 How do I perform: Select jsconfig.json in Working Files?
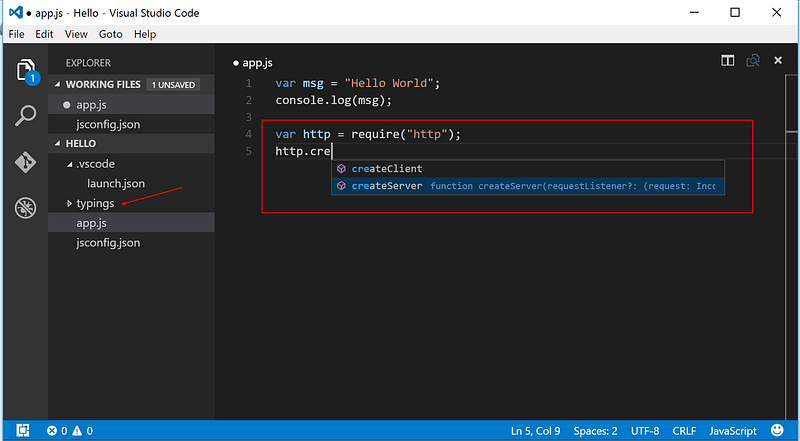tap(131, 125)
